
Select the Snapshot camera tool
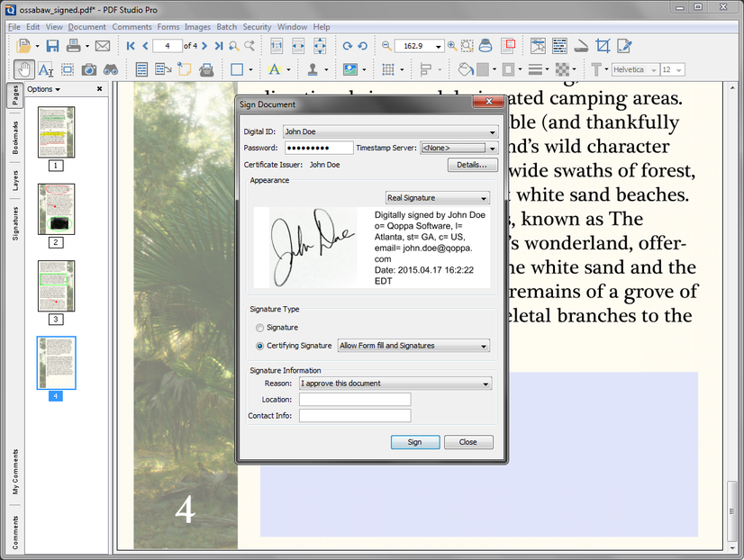coord(88,69)
